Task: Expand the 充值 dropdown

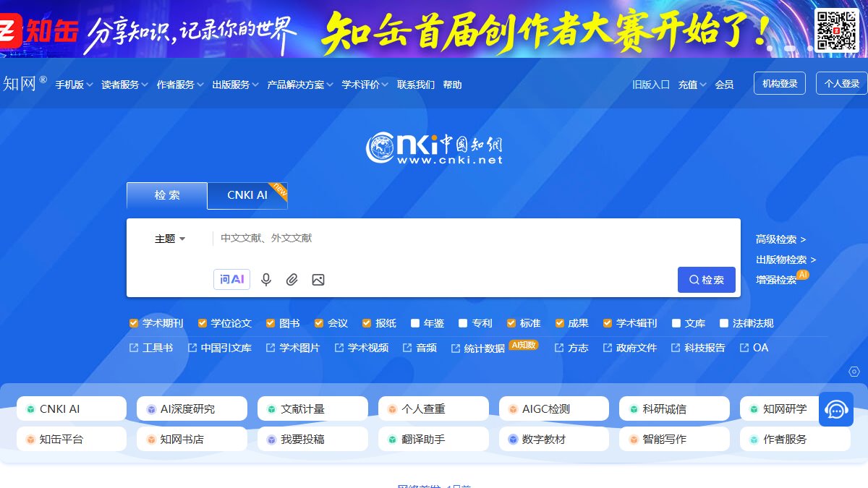Action: pos(692,85)
